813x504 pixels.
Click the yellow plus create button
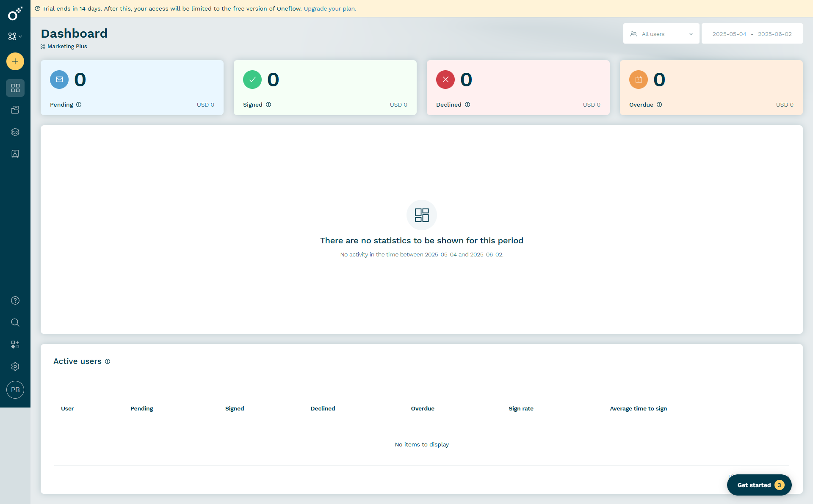tap(15, 61)
